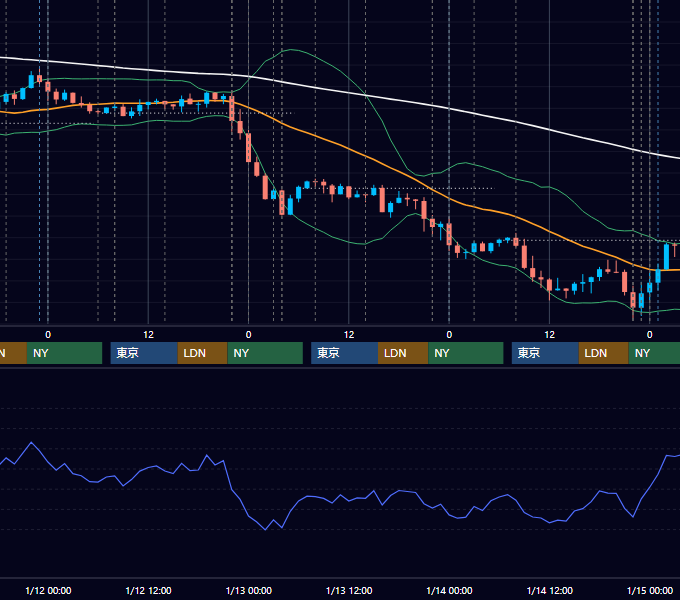Click the LDN session block for 1/14
680x600 pixels.
click(604, 353)
